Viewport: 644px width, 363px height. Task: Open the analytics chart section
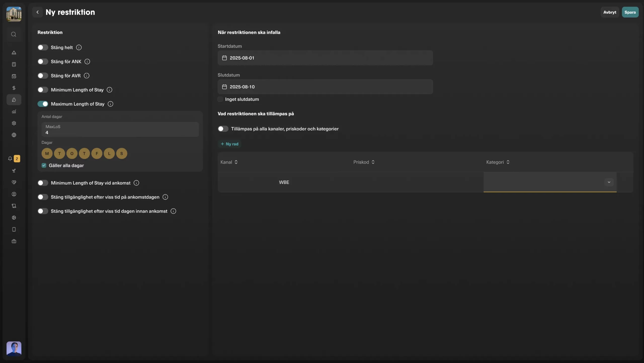pyautogui.click(x=14, y=111)
